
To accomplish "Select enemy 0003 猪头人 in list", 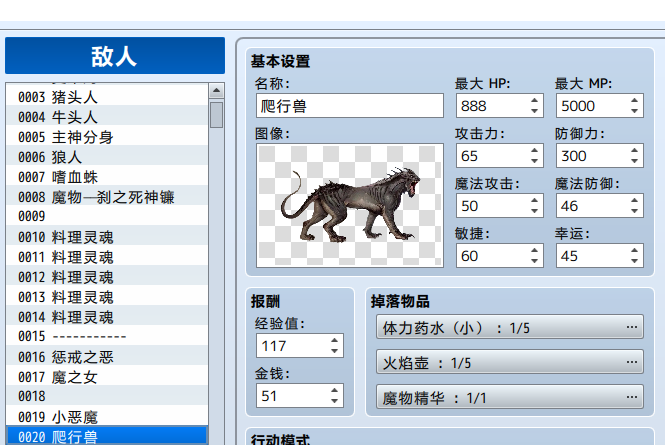I will 107,97.
